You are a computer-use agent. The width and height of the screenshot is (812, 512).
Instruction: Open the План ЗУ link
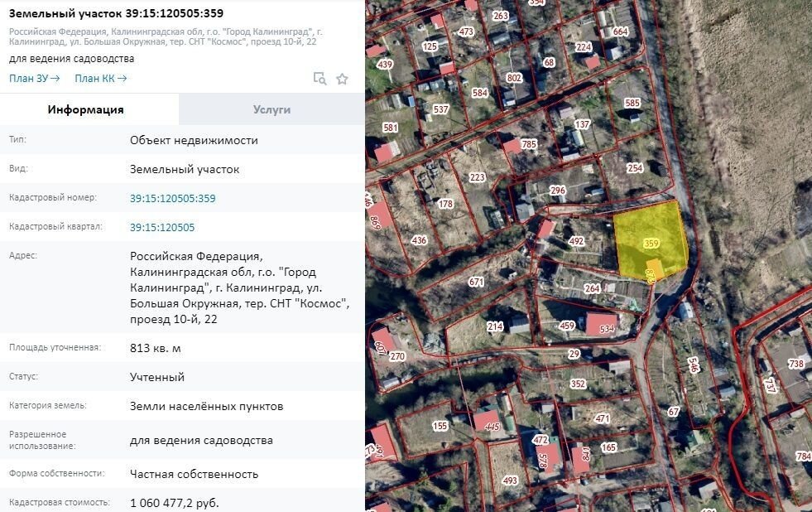click(34, 79)
